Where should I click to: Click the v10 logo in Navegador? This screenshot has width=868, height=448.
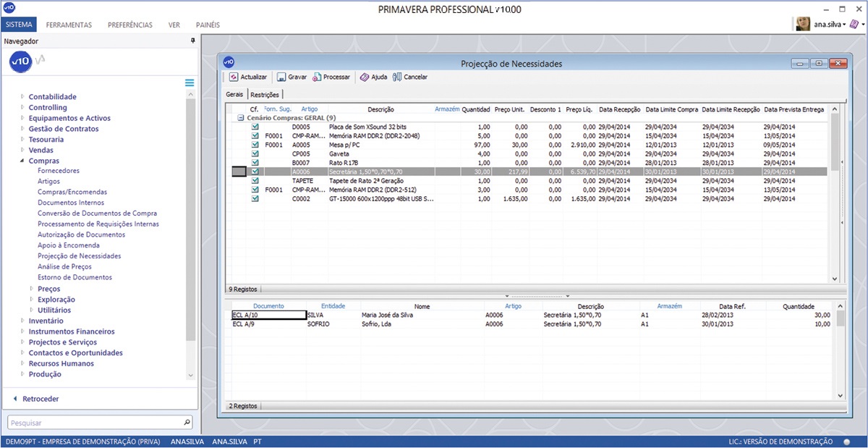pos(20,62)
